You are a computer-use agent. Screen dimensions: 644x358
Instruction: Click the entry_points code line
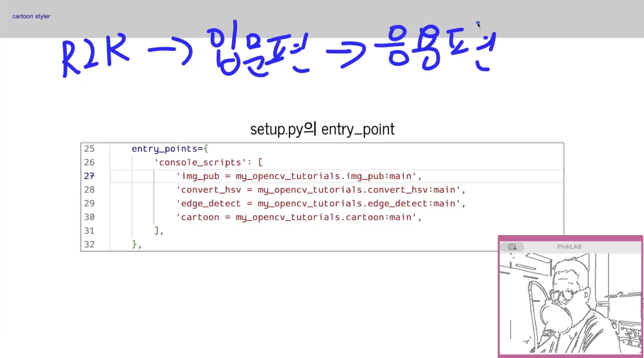point(170,149)
